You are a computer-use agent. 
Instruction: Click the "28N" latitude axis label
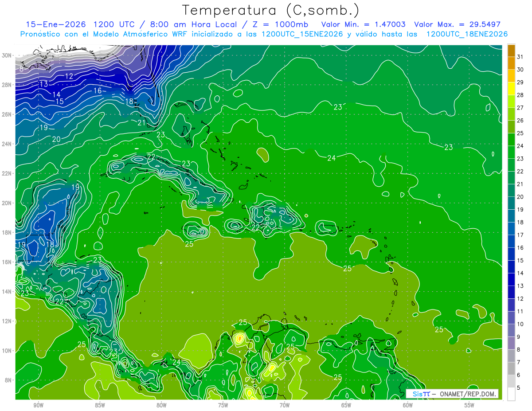[x=7, y=85]
